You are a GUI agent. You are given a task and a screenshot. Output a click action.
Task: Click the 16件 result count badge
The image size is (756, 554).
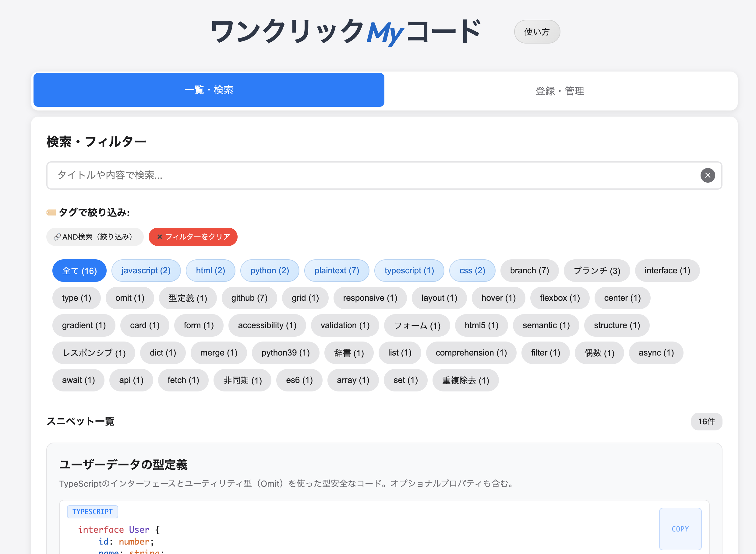pos(706,422)
